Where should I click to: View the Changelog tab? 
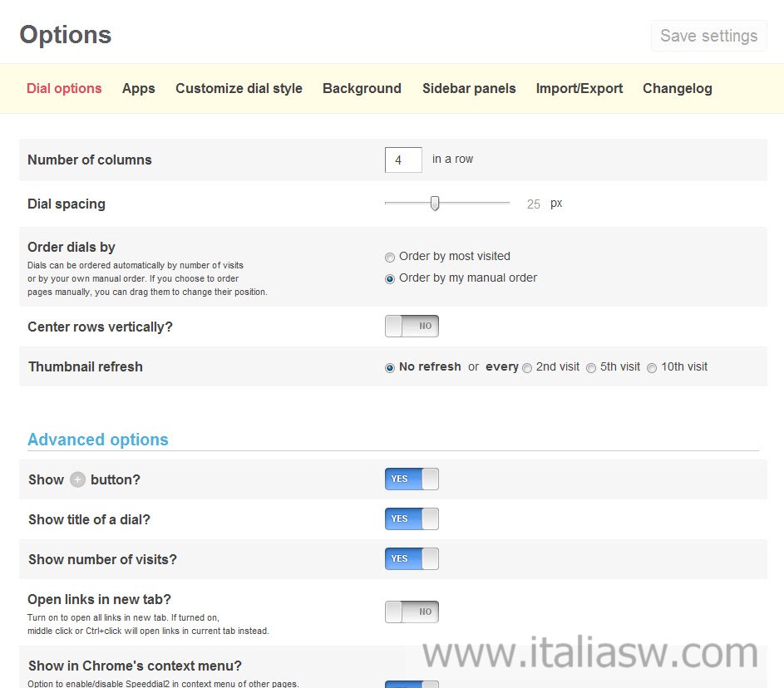(x=677, y=88)
